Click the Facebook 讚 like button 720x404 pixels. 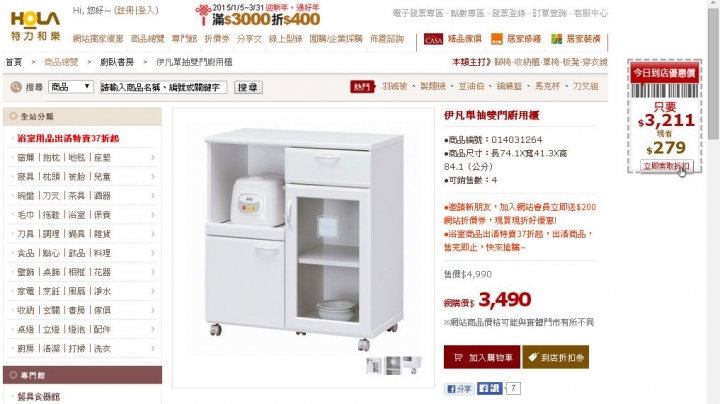[x=489, y=388]
